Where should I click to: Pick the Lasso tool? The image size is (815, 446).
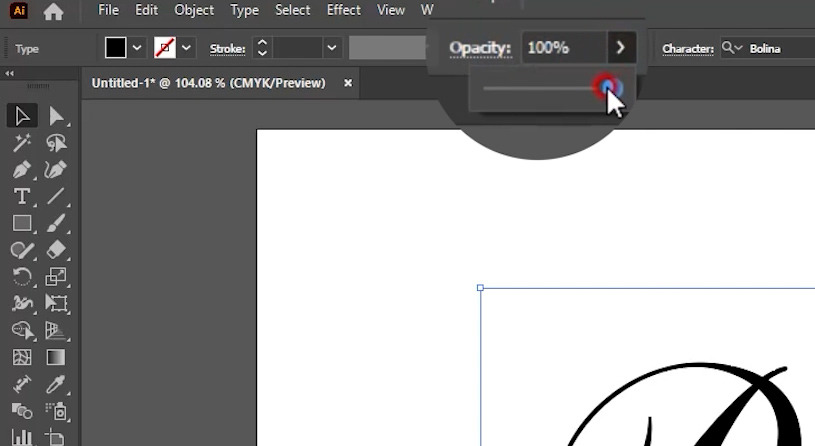56,143
